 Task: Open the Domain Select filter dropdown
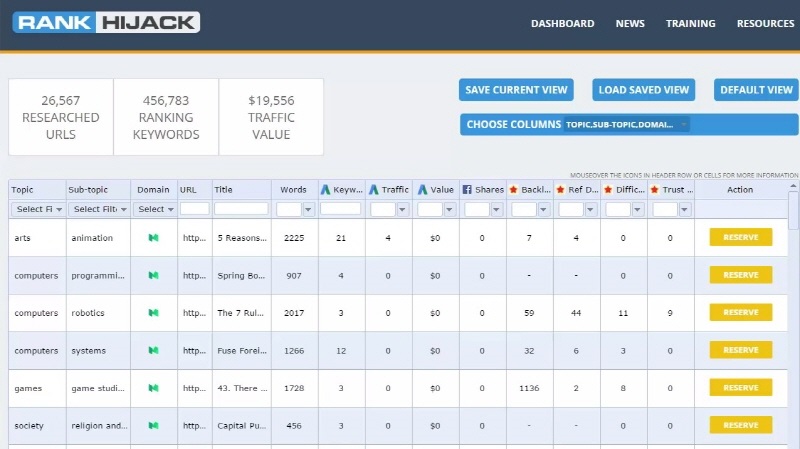pos(155,209)
